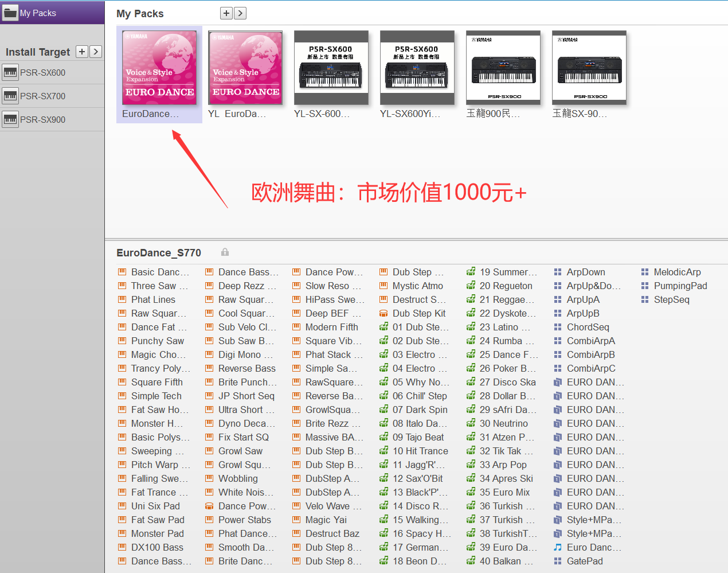Screen dimensions: 728x573
Task: Click the voice icon for Phat Lines
Action: pos(122,299)
